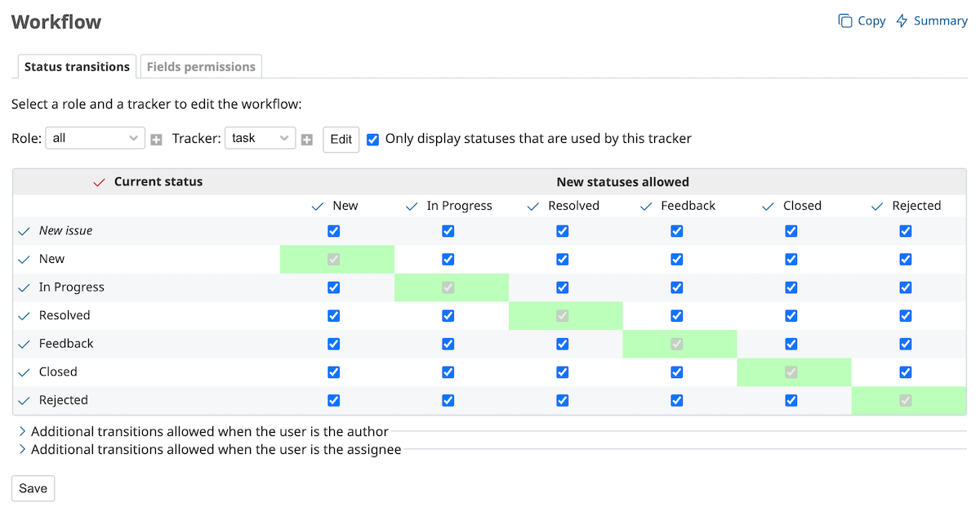Viewport: 980px width, 512px height.
Task: Expand additional transitions when user is assignee
Action: 216,449
